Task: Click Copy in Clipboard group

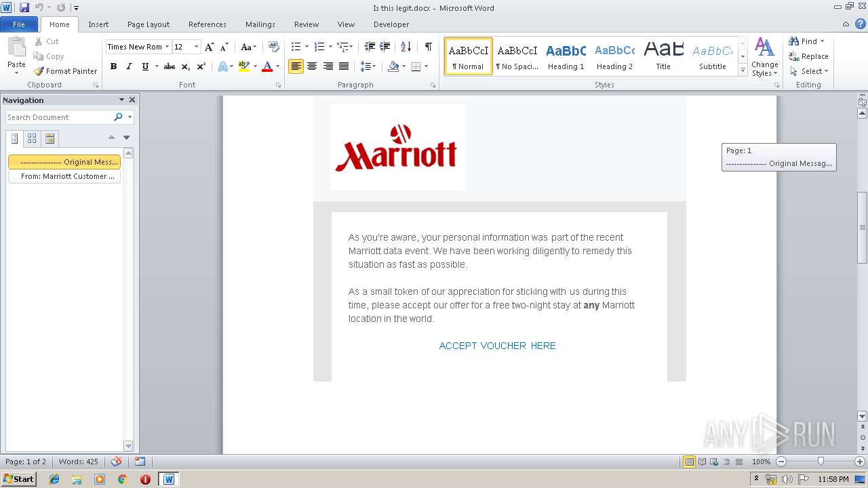Action: (x=49, y=56)
